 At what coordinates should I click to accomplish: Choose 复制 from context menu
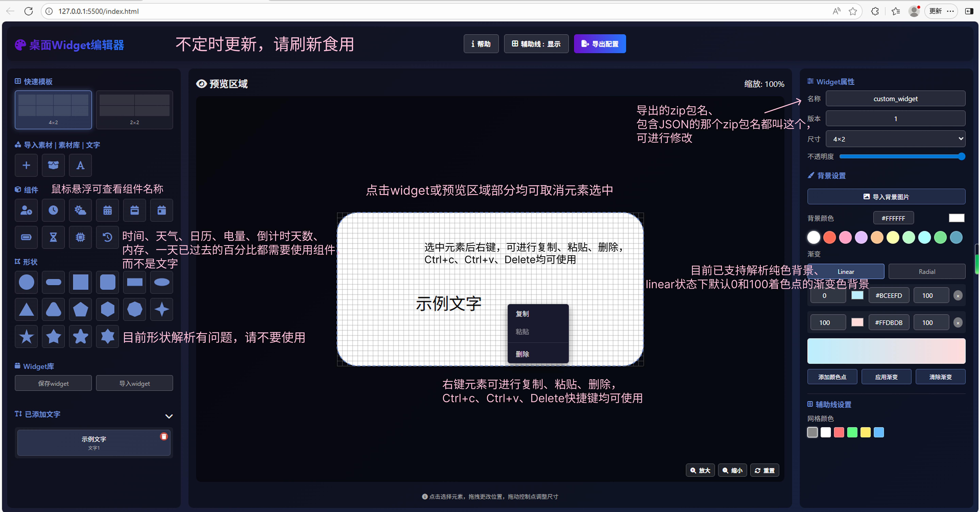(522, 314)
